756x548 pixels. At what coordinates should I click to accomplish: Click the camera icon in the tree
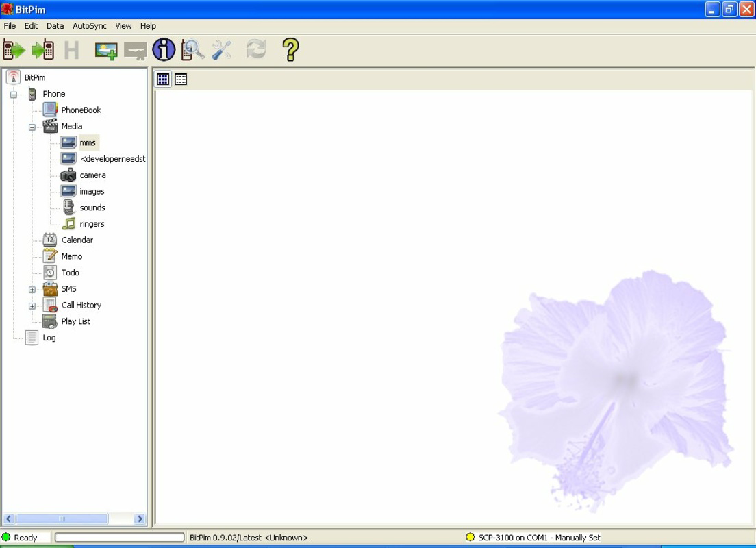coord(68,175)
